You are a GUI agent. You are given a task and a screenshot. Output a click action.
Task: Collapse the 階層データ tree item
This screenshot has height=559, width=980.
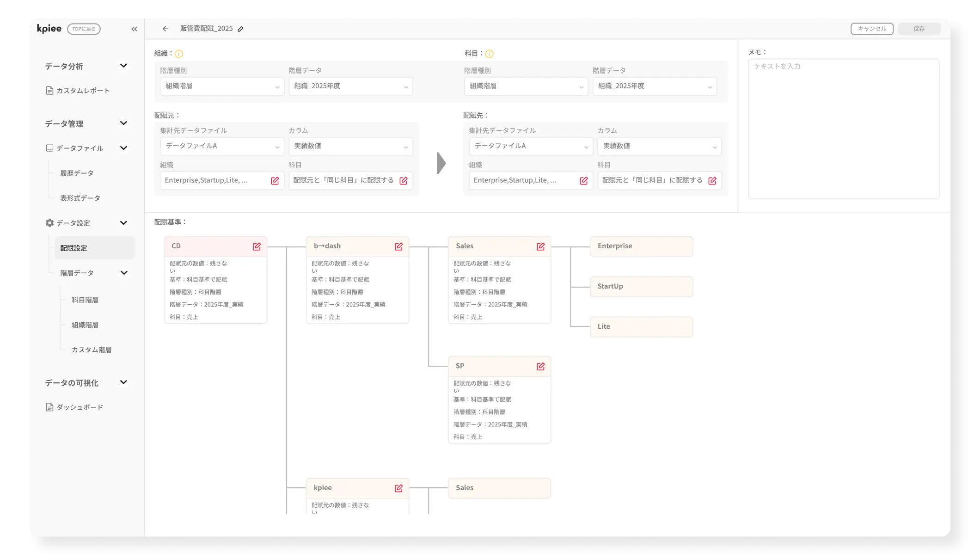click(x=124, y=273)
